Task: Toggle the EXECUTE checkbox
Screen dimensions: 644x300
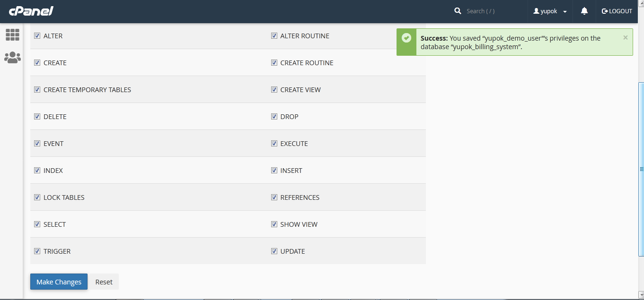Action: click(x=274, y=144)
